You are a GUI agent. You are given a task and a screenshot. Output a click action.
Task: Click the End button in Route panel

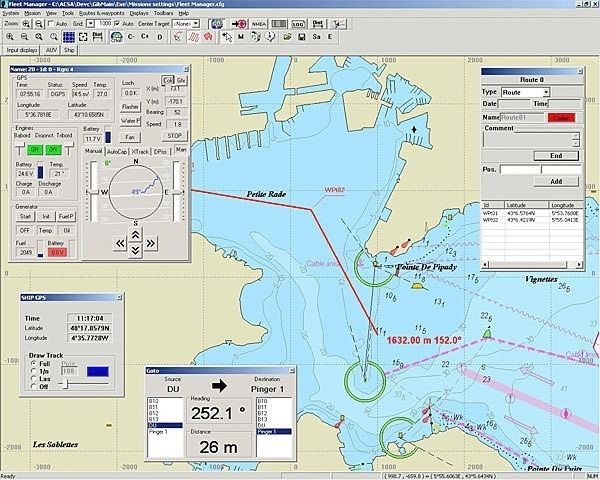556,156
